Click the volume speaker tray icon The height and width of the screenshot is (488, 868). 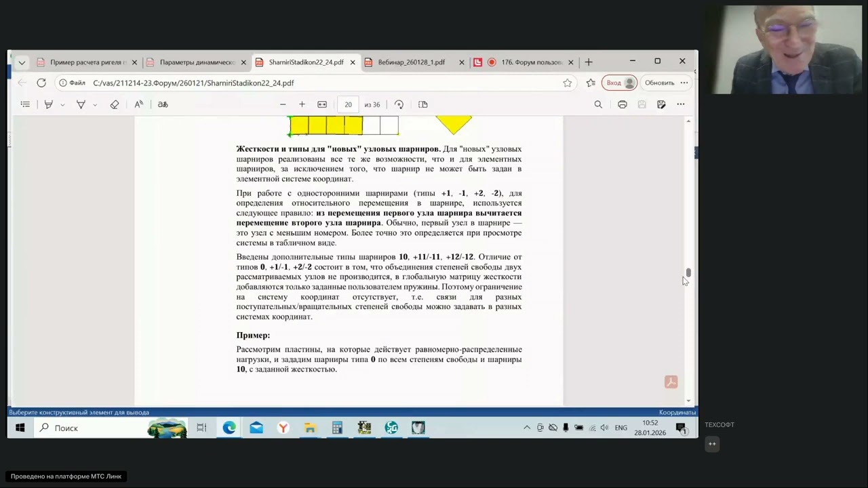point(604,428)
